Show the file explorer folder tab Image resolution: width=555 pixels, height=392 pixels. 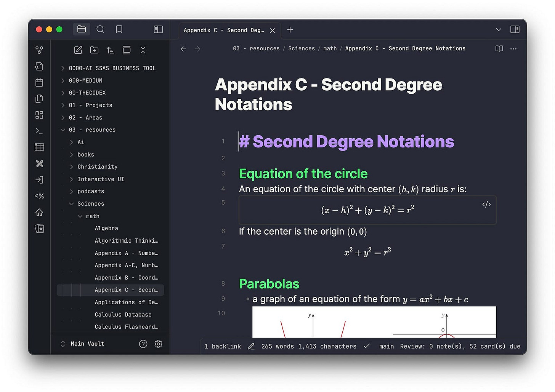[82, 29]
